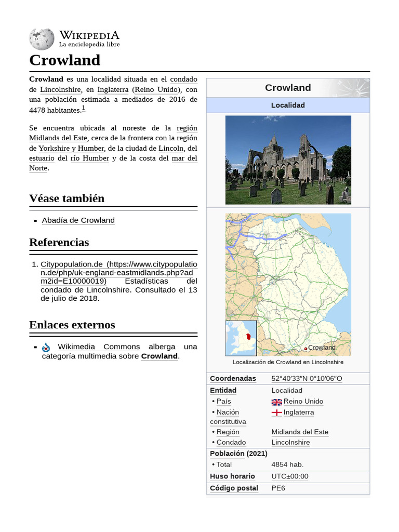Screen dimensions: 399x532
Task: Click the infobox title 'Crowland'
Action: (x=288, y=88)
